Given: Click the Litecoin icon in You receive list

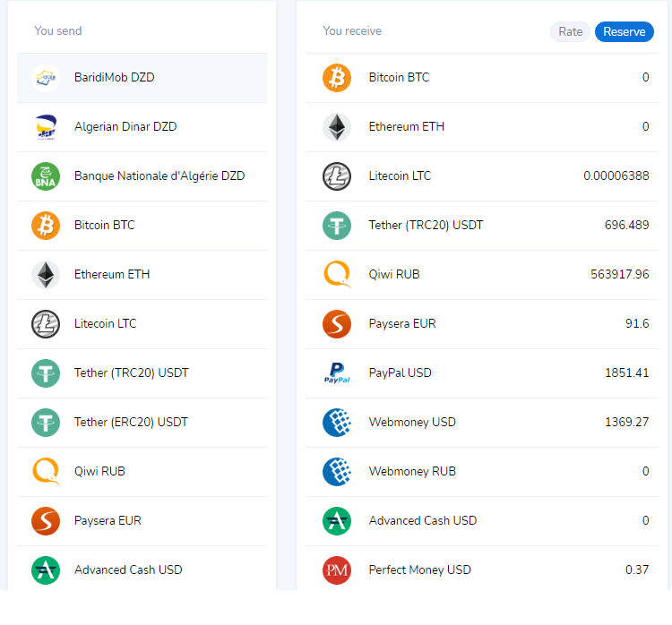Looking at the screenshot, I should [x=337, y=176].
